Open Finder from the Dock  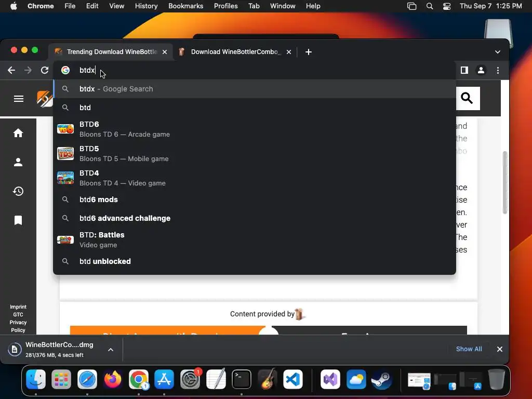(x=36, y=379)
